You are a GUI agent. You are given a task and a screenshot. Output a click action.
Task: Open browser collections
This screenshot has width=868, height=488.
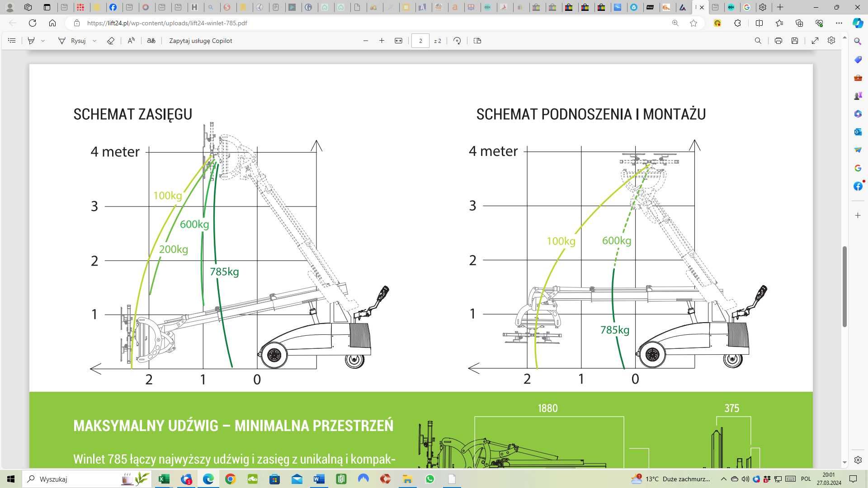(799, 23)
